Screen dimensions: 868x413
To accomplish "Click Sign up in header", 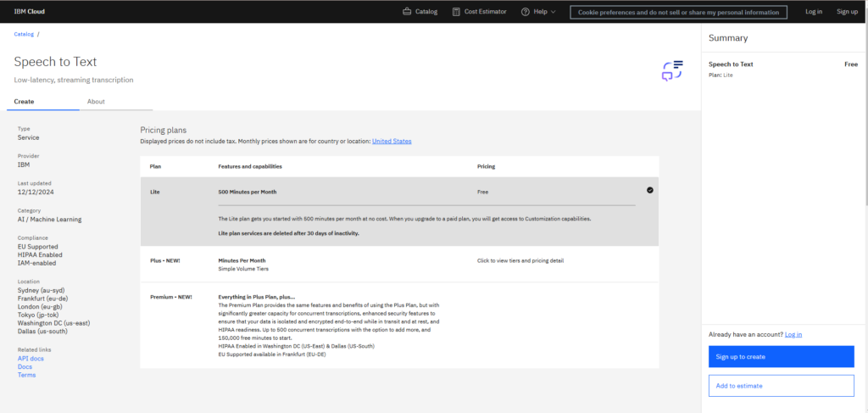I will click(x=847, y=12).
